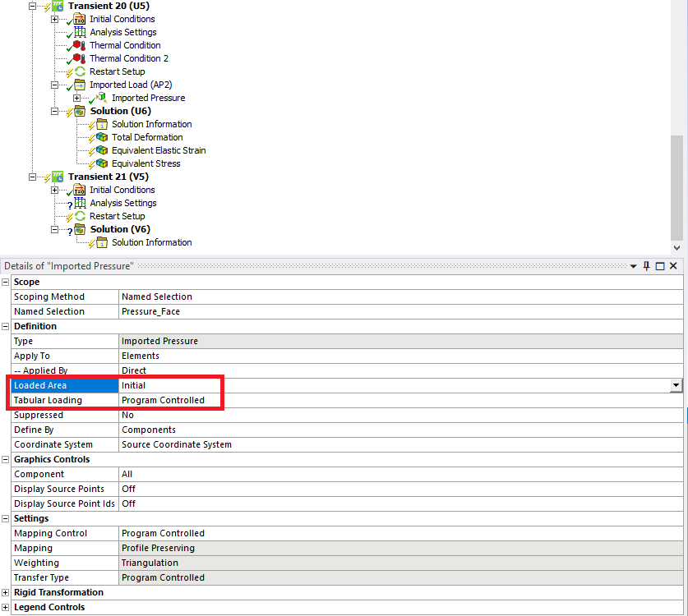This screenshot has width=688, height=616.
Task: Collapse the Scope section in Details
Action: click(x=5, y=282)
